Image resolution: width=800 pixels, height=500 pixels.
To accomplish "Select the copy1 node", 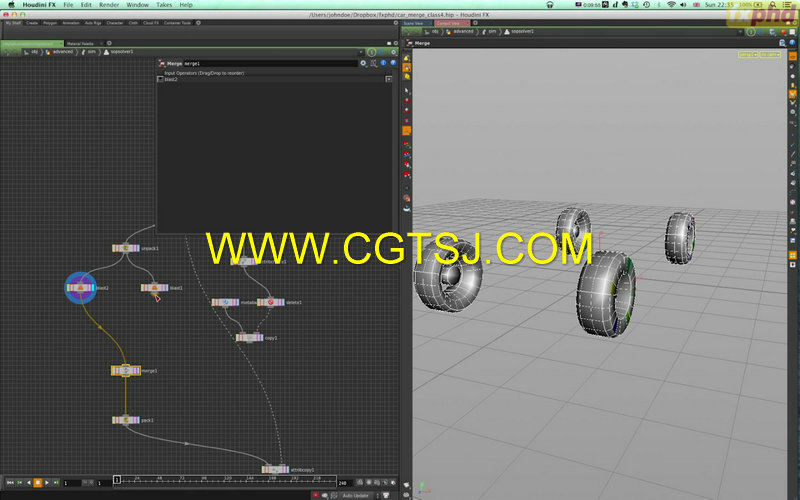I will tap(249, 337).
